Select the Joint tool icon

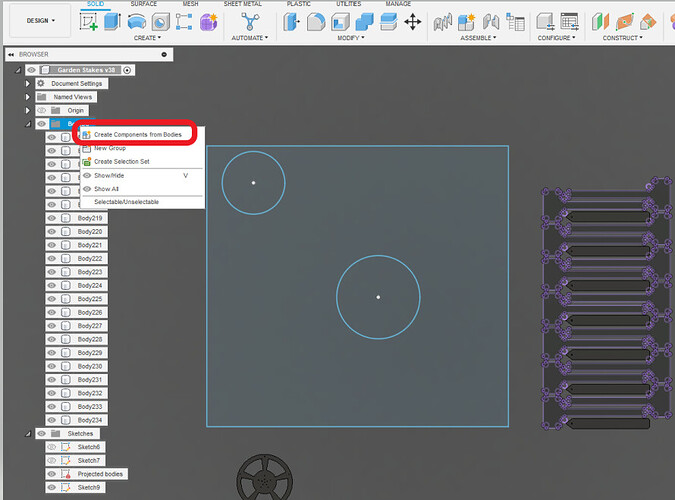coord(491,22)
